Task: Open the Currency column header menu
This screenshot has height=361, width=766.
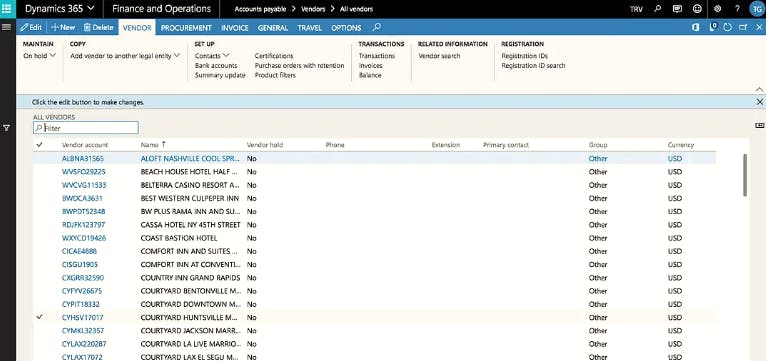Action: point(681,145)
